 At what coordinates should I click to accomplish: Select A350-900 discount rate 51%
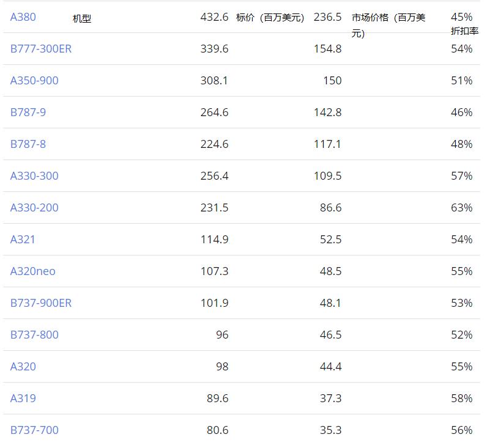[461, 81]
